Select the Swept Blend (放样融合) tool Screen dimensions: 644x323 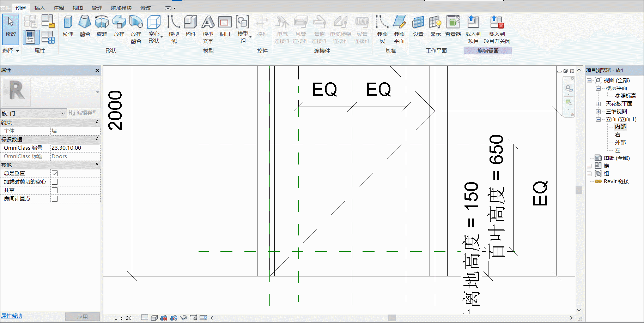[x=136, y=29]
